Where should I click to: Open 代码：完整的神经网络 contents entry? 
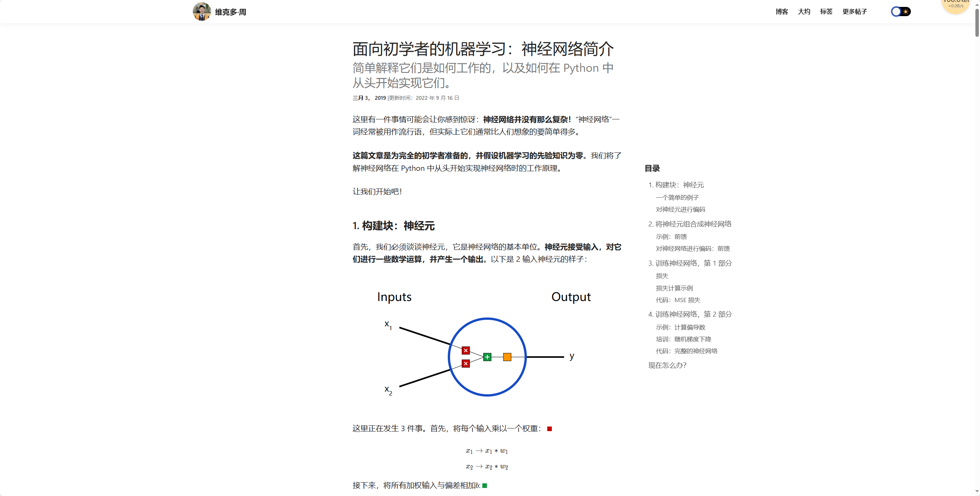coord(686,351)
